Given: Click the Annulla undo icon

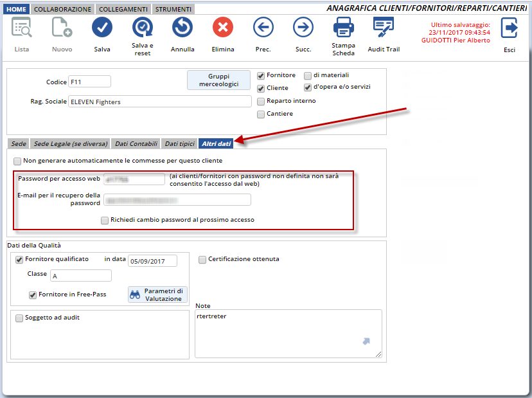Looking at the screenshot, I should click(x=182, y=28).
